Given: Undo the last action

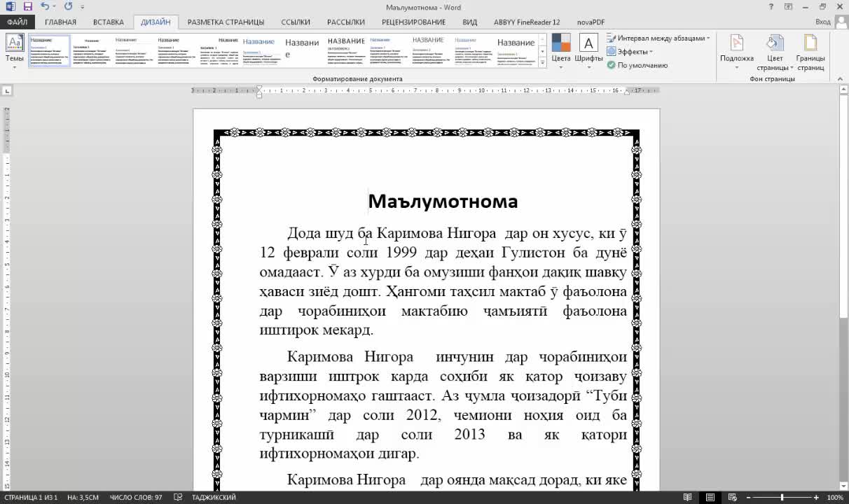Looking at the screenshot, I should [x=44, y=6].
